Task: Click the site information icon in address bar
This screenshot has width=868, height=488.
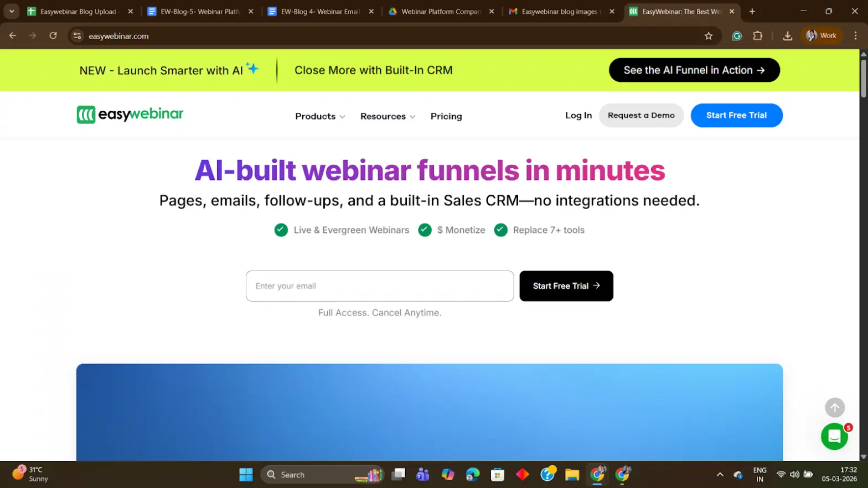Action: tap(77, 36)
